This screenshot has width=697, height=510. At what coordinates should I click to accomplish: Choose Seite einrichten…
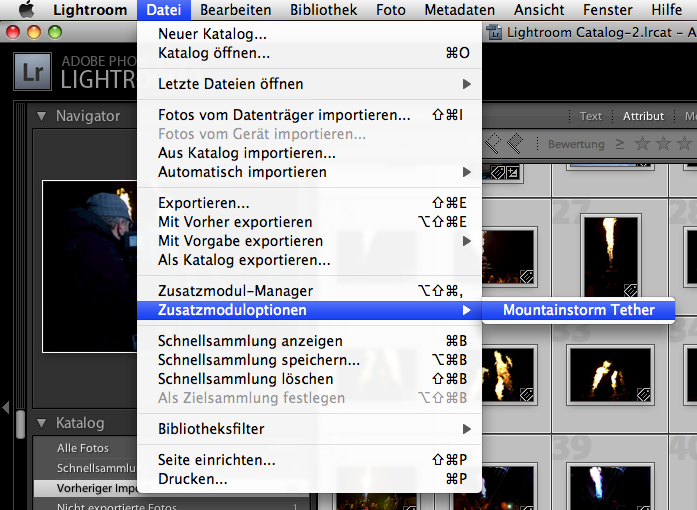(309, 460)
